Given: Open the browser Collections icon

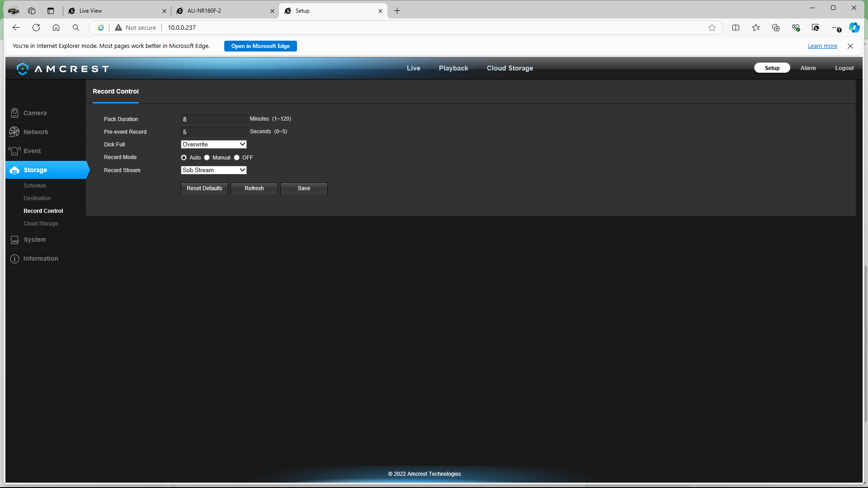Looking at the screenshot, I should tap(776, 28).
